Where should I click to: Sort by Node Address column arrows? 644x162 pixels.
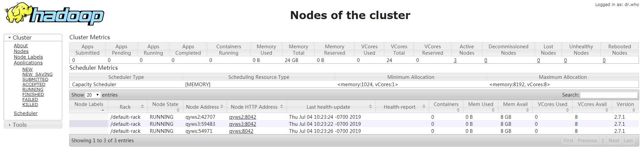[x=222, y=107]
